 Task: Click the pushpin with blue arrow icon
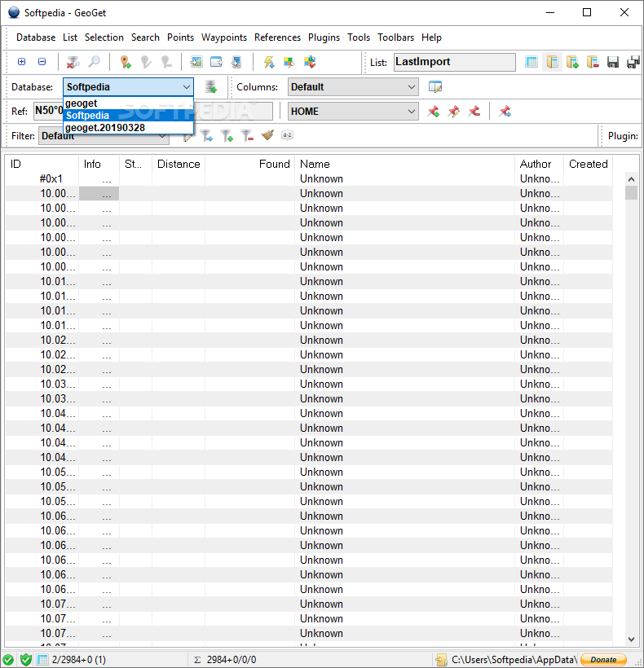[x=505, y=112]
